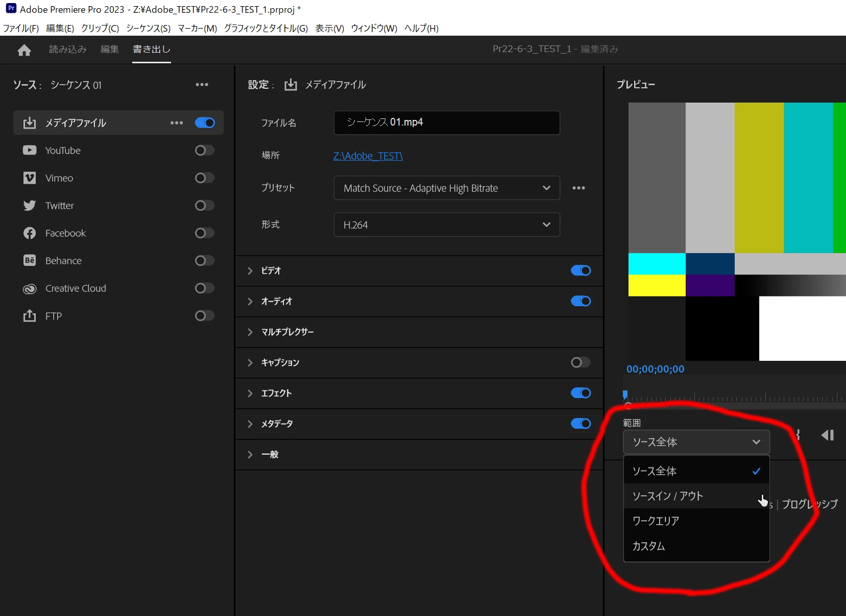
Task: Open the ファイル(F) menu
Action: (x=21, y=29)
